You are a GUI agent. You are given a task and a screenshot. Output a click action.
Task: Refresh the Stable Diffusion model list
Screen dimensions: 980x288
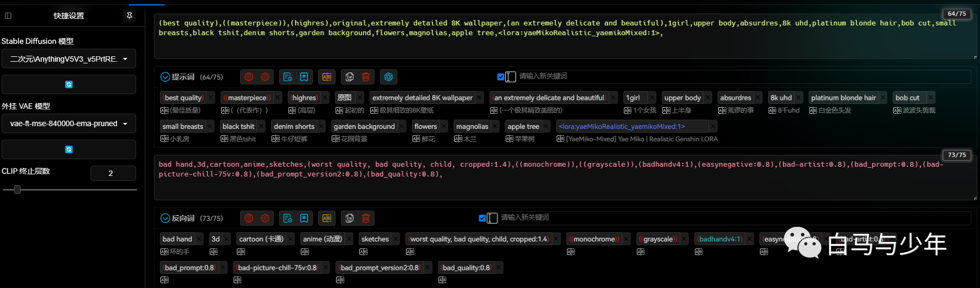coord(69,84)
